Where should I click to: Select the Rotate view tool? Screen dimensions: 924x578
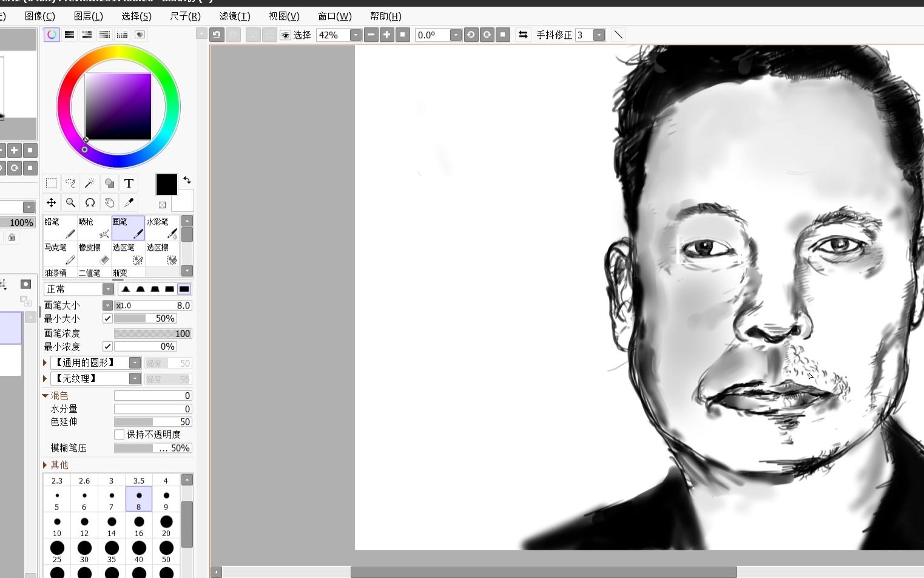90,203
